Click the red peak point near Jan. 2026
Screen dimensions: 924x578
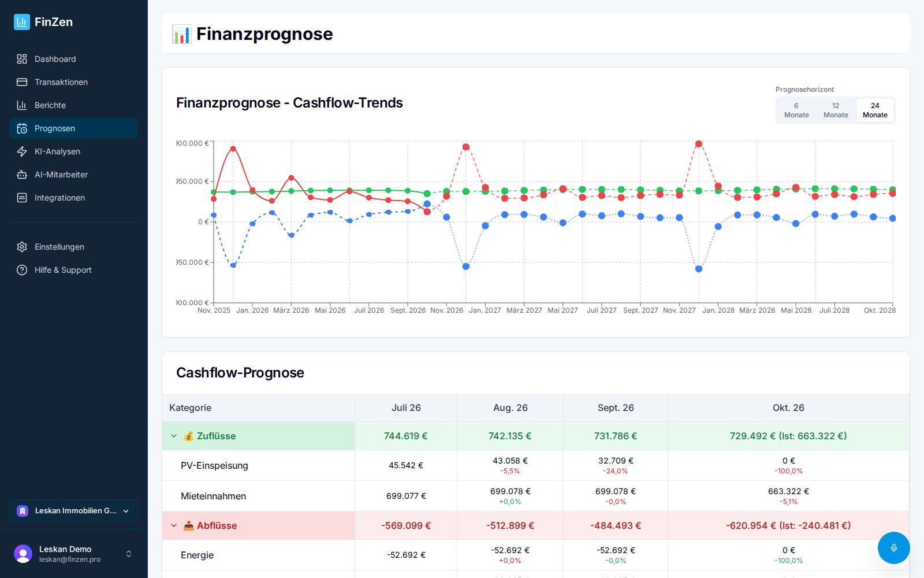[x=233, y=149]
